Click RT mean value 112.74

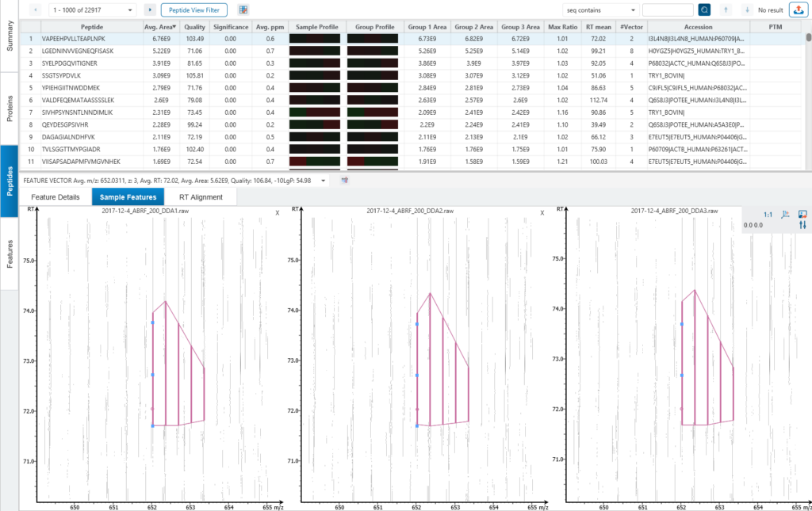pos(598,101)
